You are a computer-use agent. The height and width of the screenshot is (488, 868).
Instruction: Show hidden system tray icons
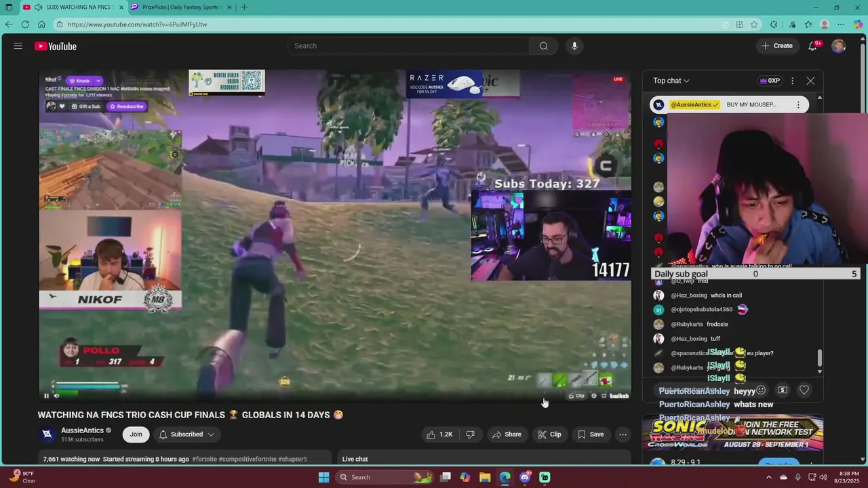click(769, 477)
